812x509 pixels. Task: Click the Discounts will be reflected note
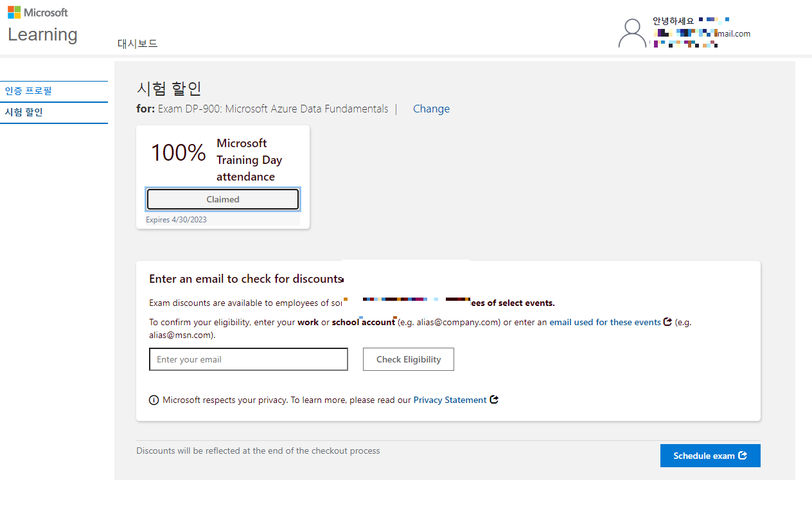click(258, 451)
